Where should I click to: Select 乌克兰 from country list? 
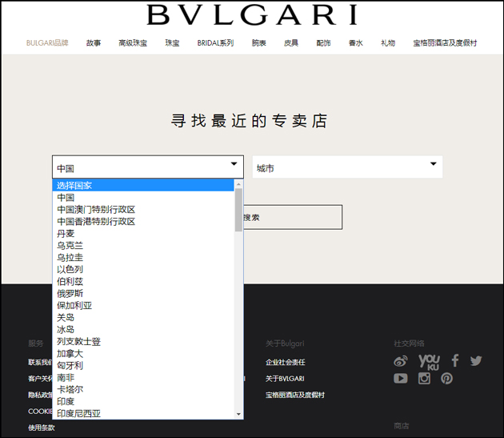[x=143, y=246]
